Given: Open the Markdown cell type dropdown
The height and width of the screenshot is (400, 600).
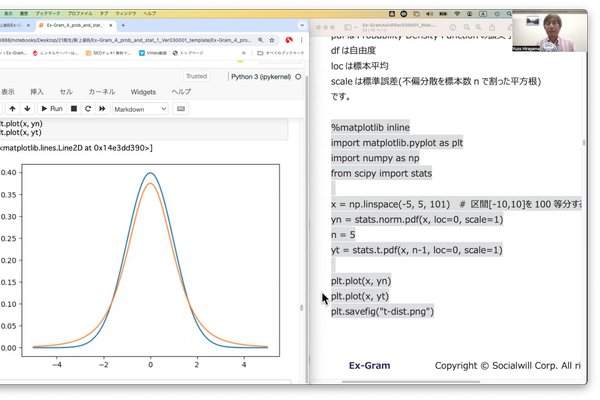Looking at the screenshot, I should pyautogui.click(x=140, y=109).
